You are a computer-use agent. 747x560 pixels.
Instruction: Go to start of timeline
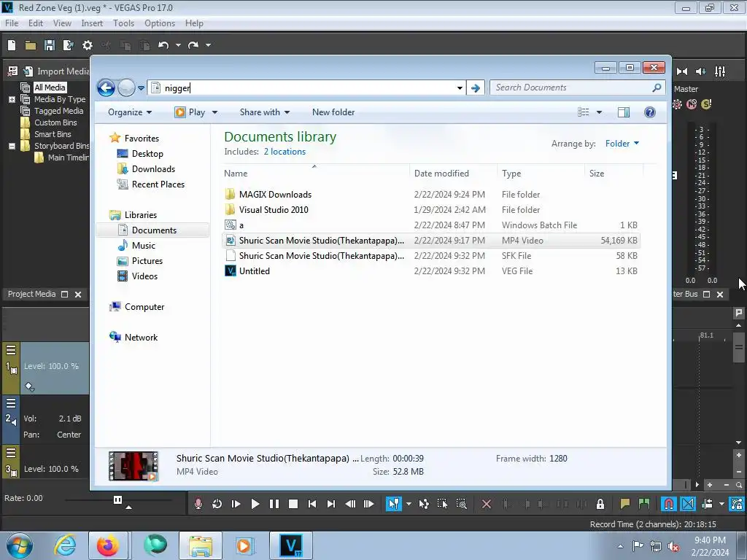[x=312, y=504]
